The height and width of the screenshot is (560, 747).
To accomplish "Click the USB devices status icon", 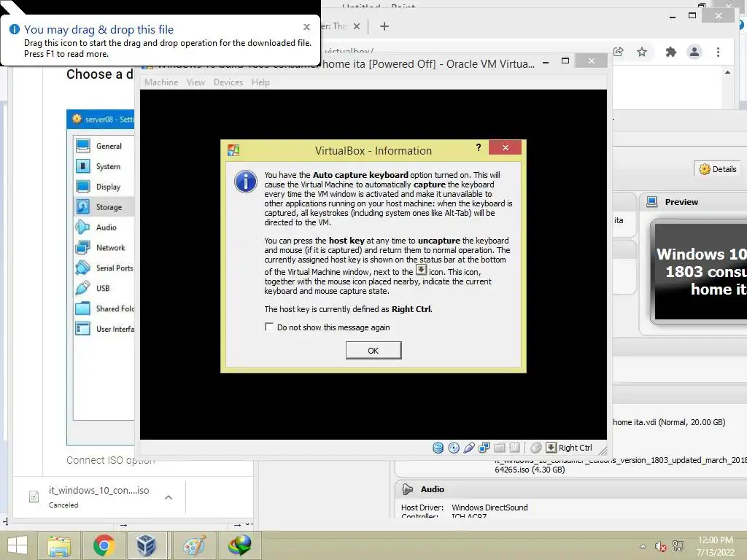I will click(469, 448).
